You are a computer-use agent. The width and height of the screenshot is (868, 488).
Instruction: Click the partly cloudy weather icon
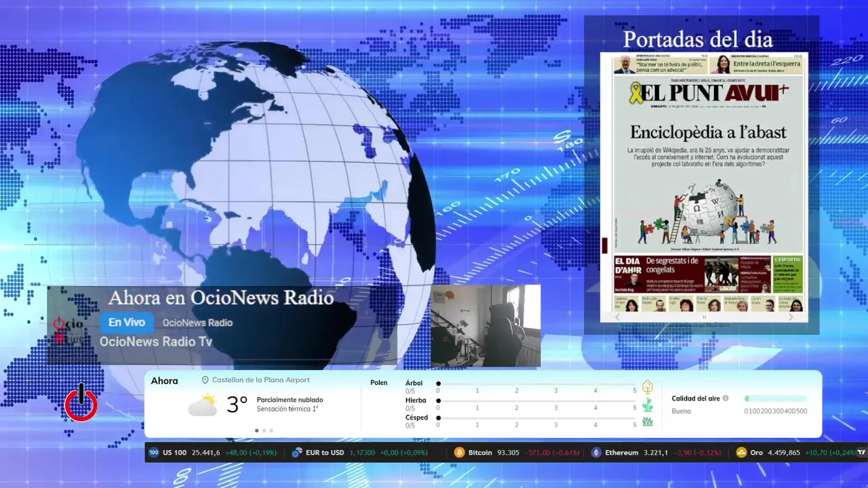(202, 405)
